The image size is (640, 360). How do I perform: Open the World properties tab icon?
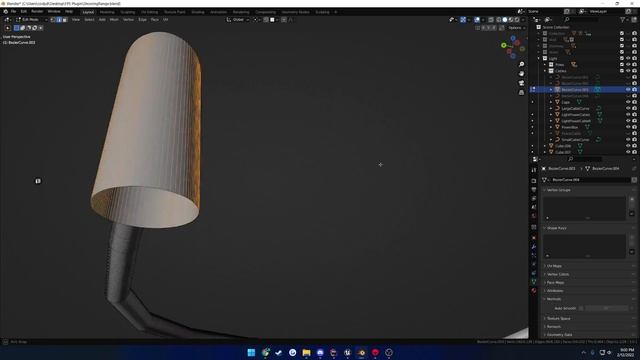(534, 216)
